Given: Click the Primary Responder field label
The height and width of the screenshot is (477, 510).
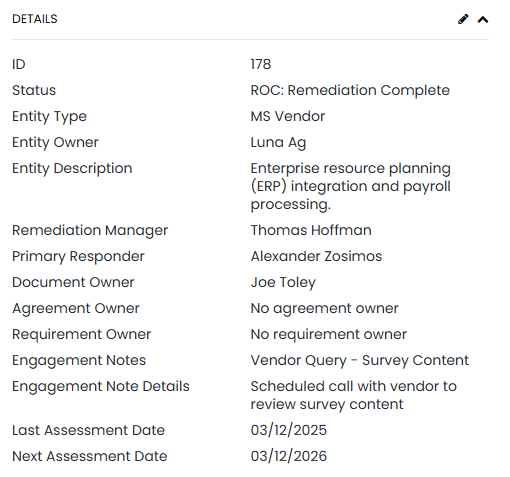Looking at the screenshot, I should 78,256.
